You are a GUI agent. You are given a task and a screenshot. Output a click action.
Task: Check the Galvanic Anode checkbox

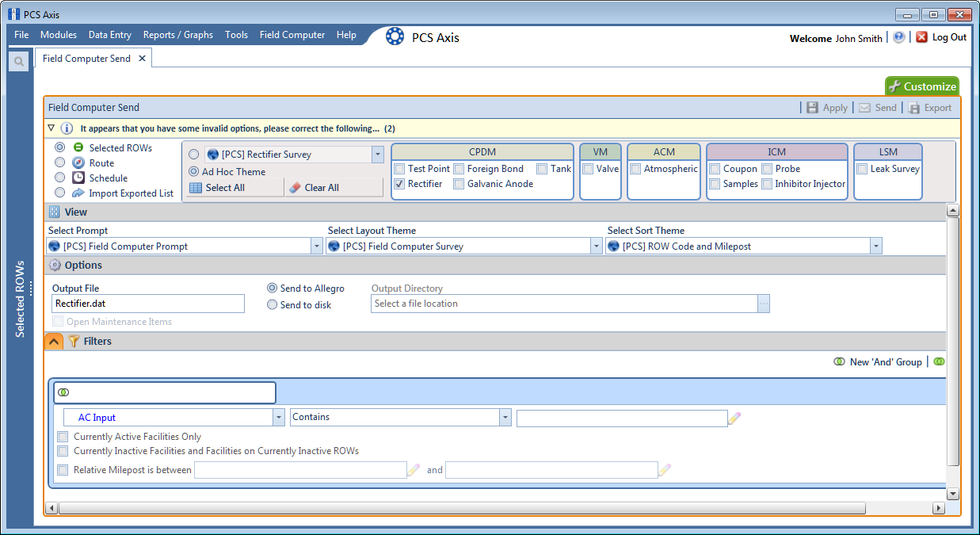tap(459, 184)
